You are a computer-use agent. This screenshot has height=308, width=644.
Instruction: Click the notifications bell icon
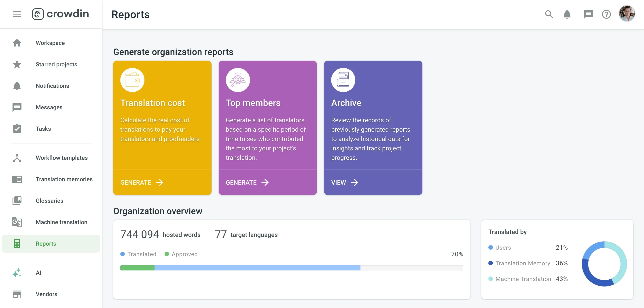[567, 14]
